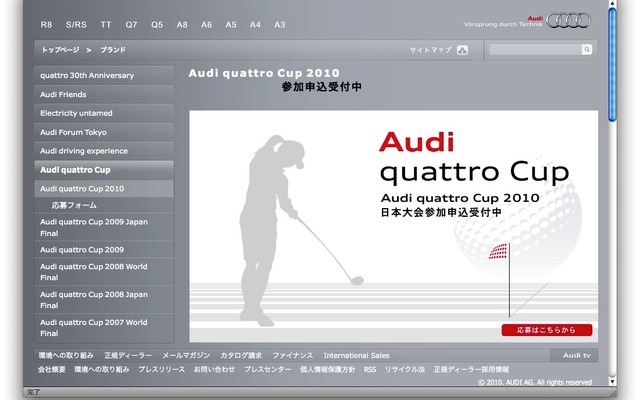Open Audi Forum Tokyo sidebar item

[104, 132]
